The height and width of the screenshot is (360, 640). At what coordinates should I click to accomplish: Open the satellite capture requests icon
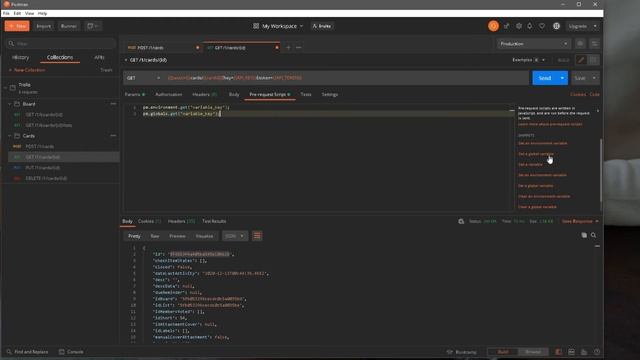tap(507, 26)
